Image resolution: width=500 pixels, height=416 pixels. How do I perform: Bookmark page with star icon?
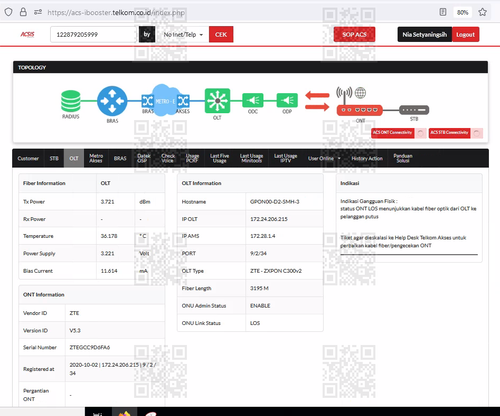(x=482, y=12)
